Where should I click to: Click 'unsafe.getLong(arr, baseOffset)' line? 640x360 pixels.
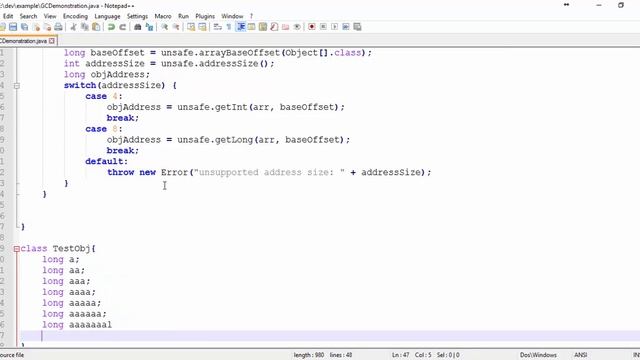click(x=228, y=140)
